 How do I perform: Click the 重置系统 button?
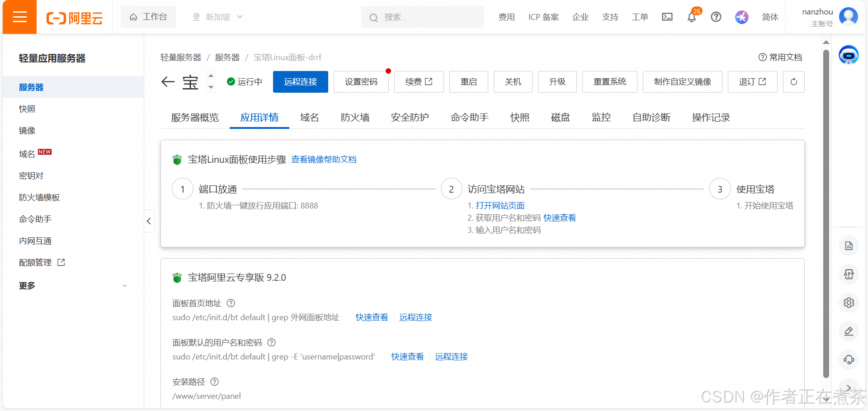pos(610,82)
